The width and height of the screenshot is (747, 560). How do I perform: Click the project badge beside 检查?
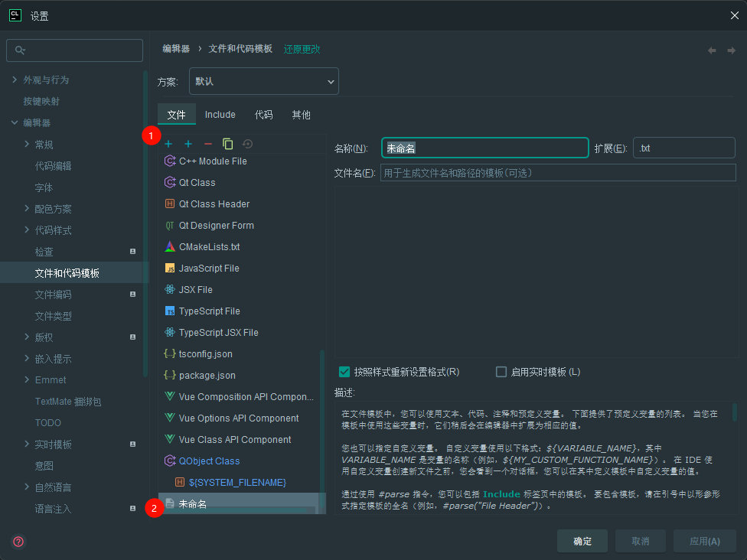[x=133, y=252]
